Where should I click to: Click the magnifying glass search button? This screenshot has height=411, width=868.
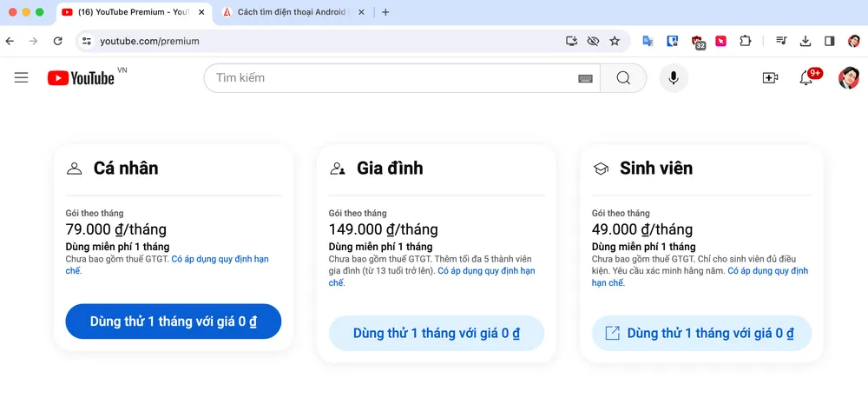[623, 78]
